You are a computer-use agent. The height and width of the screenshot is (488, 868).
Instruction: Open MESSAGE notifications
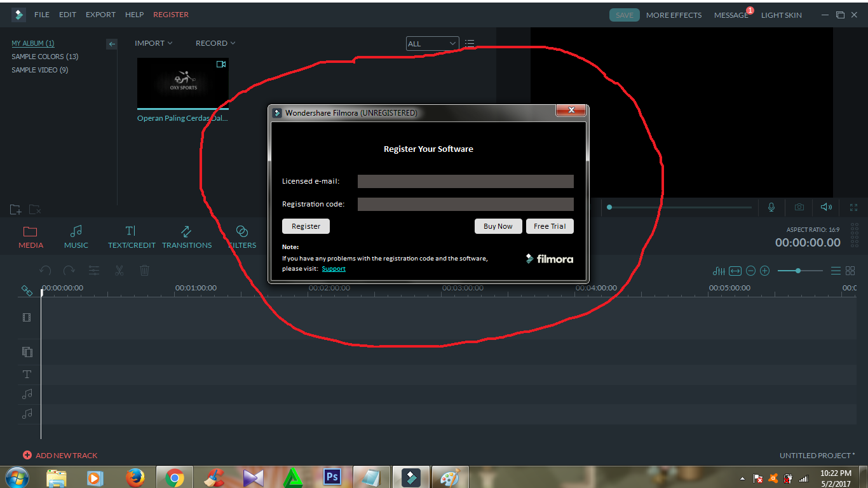pos(731,15)
